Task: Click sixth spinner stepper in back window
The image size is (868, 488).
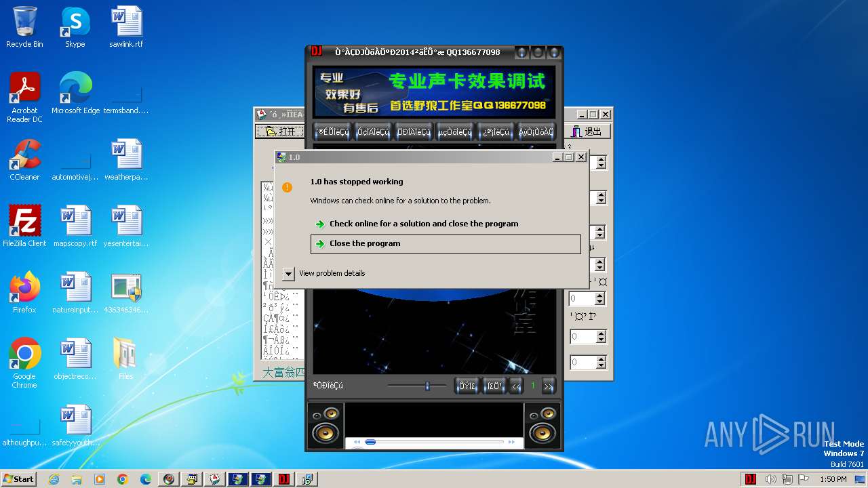Action: pyautogui.click(x=600, y=336)
